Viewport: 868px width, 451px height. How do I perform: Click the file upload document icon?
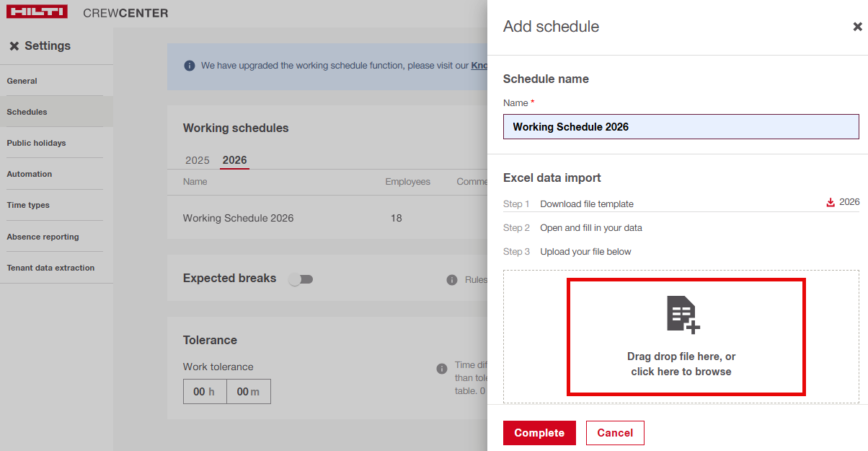682,315
